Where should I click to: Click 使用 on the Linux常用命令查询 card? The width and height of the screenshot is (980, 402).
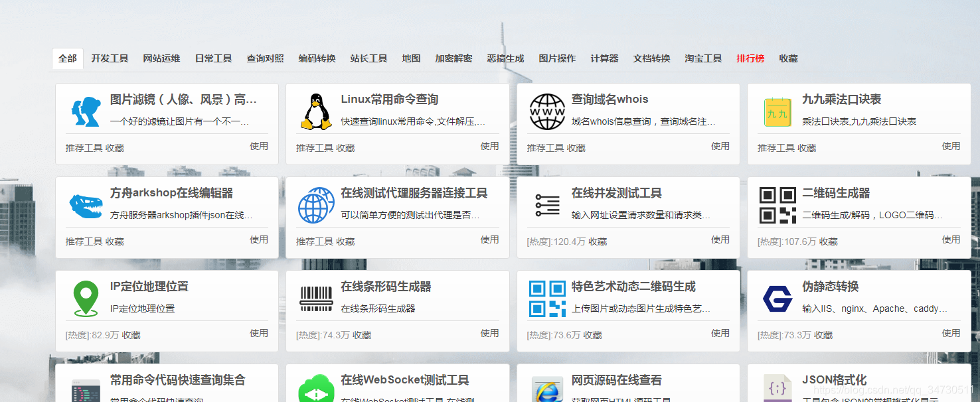point(490,146)
